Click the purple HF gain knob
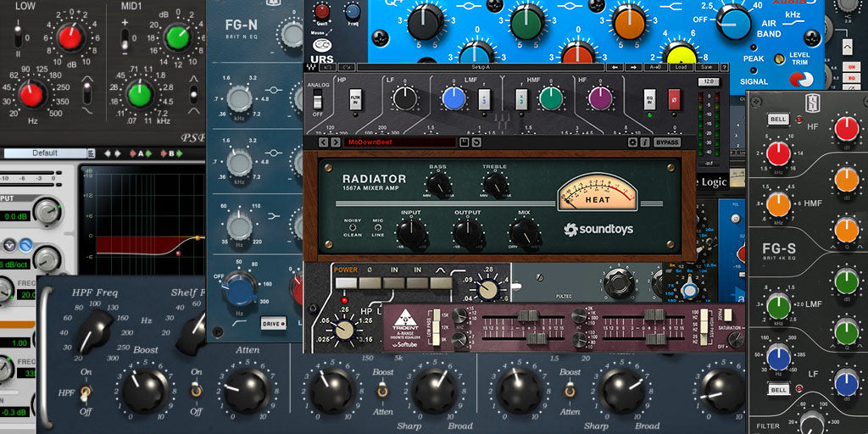Image resolution: width=868 pixels, height=434 pixels. click(601, 98)
